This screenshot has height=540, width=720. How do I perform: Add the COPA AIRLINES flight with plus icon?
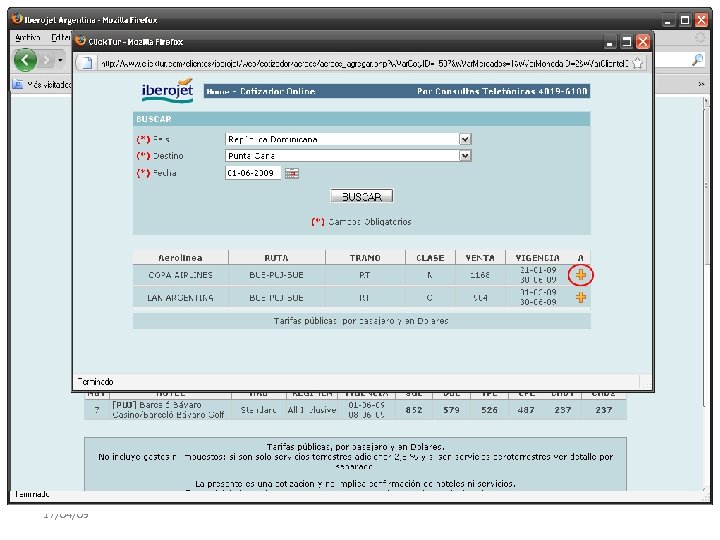pos(581,275)
